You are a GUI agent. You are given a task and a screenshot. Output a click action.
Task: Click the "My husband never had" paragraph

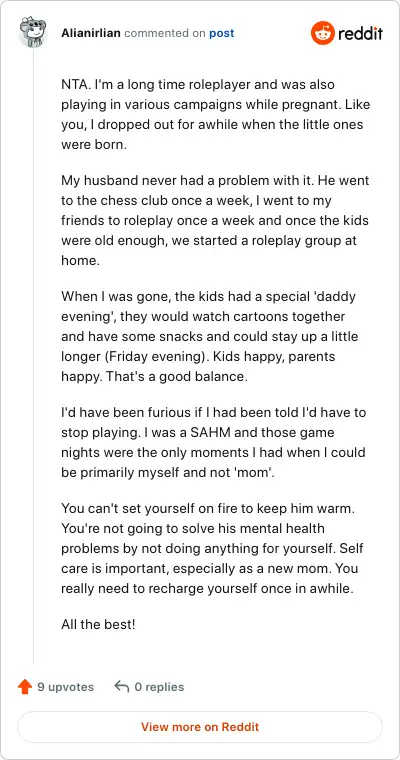pyautogui.click(x=215, y=221)
